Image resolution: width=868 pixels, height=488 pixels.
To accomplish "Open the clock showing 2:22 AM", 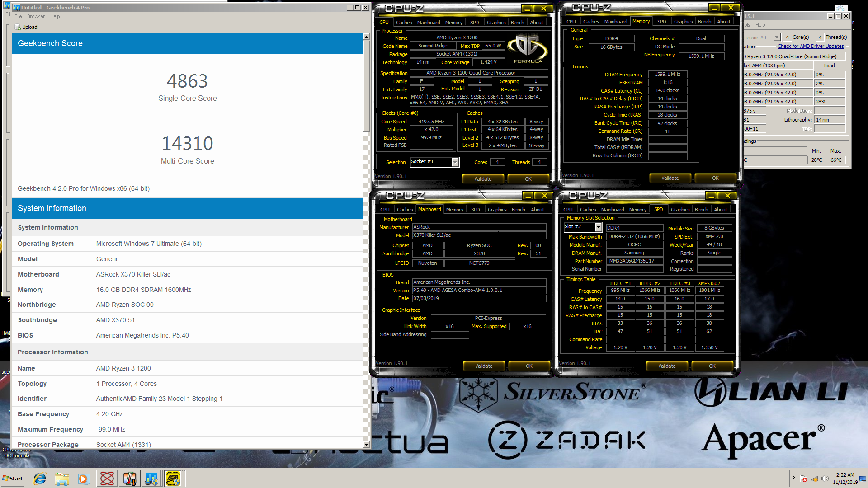I will (845, 479).
